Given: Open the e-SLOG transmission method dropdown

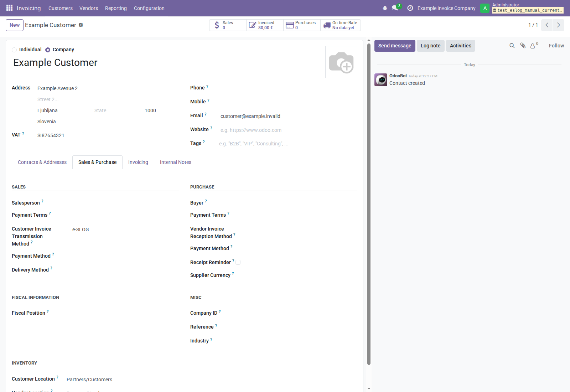Looking at the screenshot, I should [125, 229].
